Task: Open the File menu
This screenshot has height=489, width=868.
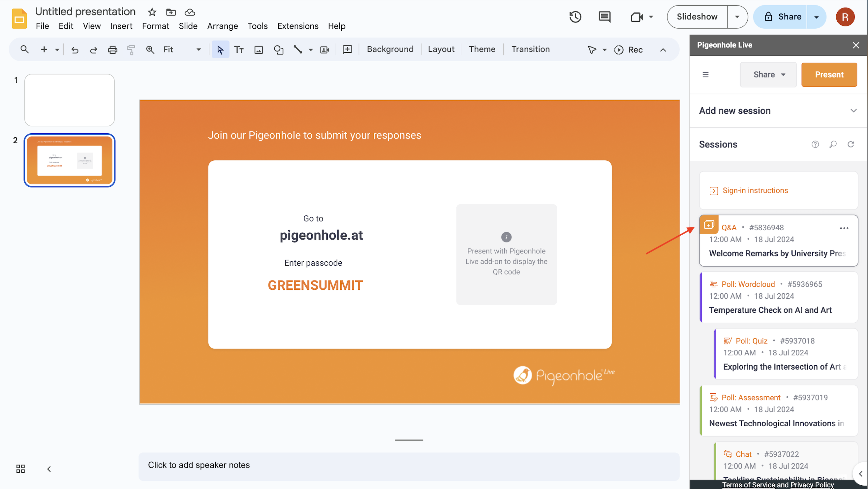Action: tap(43, 26)
